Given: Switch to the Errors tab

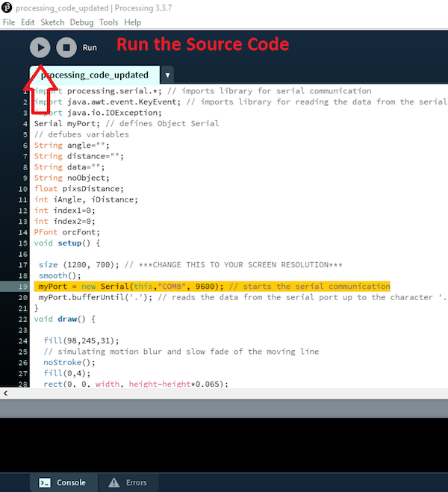Looking at the screenshot, I should click(128, 482).
